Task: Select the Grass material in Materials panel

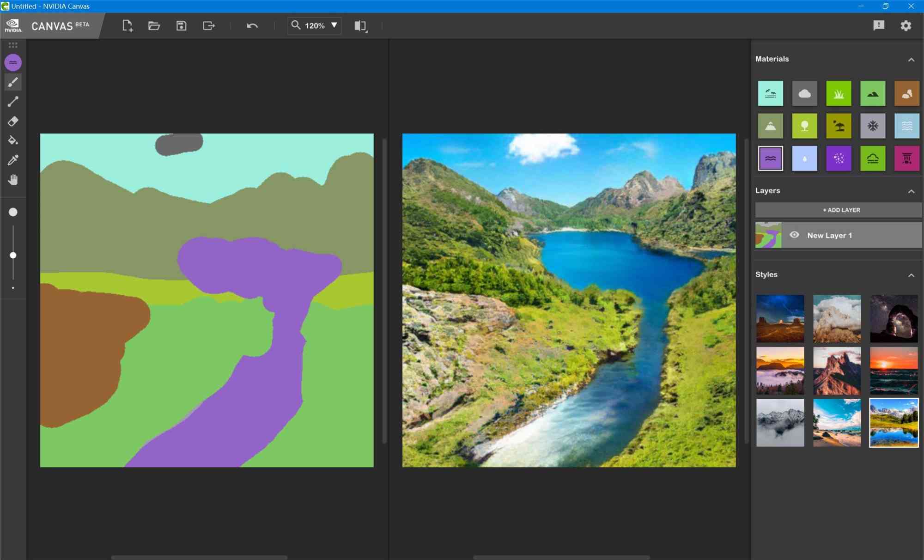Action: click(x=838, y=93)
